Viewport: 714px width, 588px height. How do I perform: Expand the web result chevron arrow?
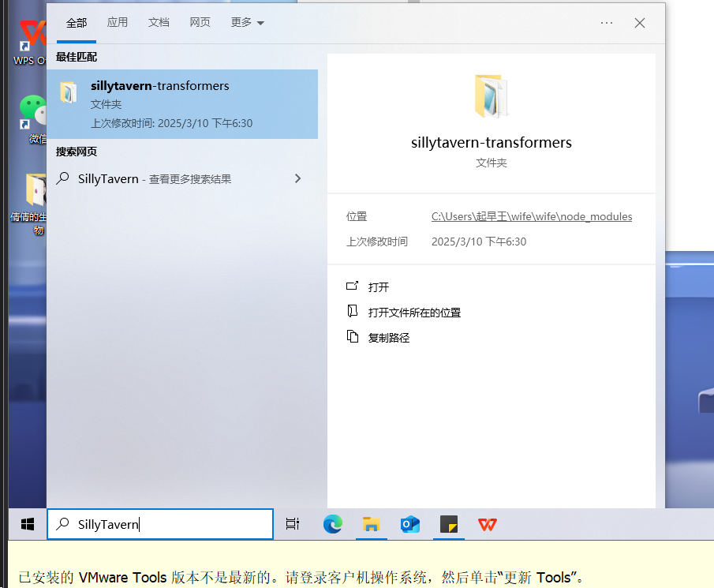coord(297,178)
